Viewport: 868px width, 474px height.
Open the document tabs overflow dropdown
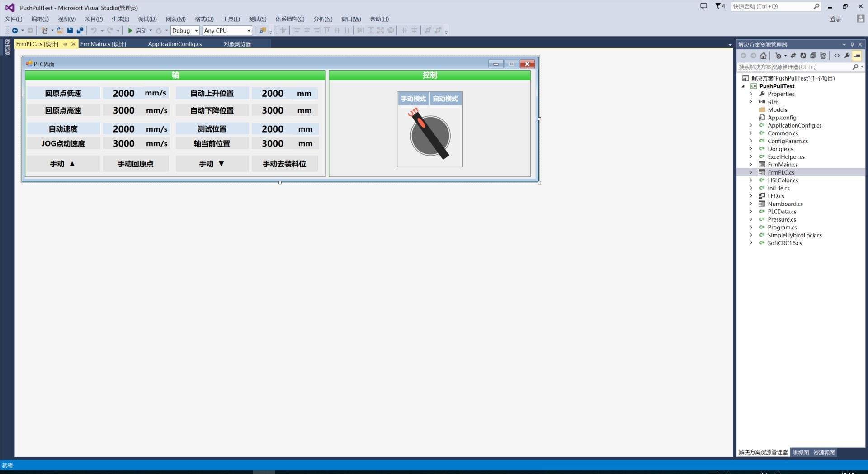click(x=730, y=45)
